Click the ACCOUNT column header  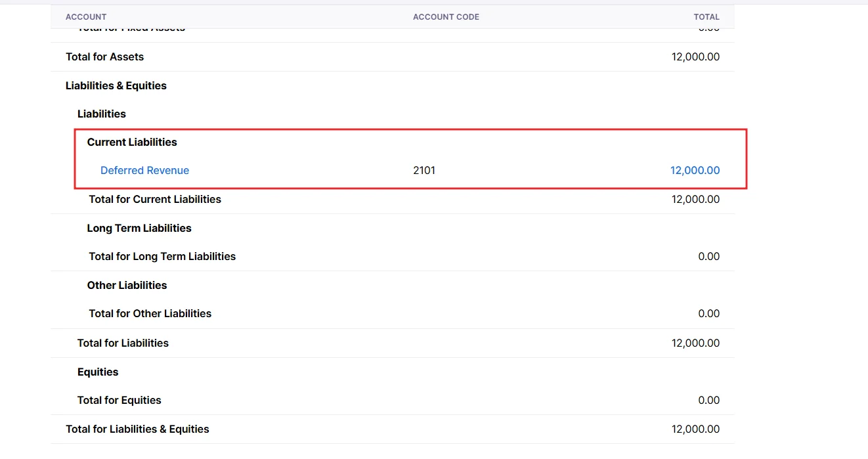tap(86, 17)
